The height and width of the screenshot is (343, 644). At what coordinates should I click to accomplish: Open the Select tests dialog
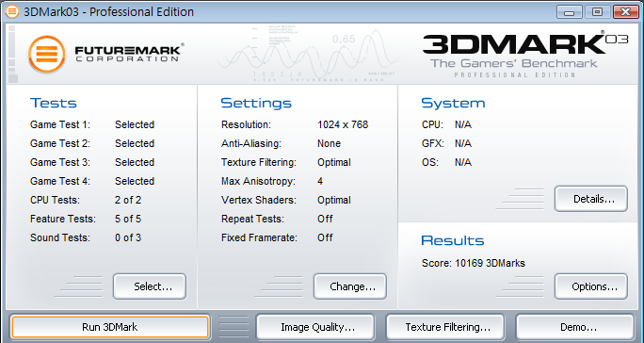[150, 286]
